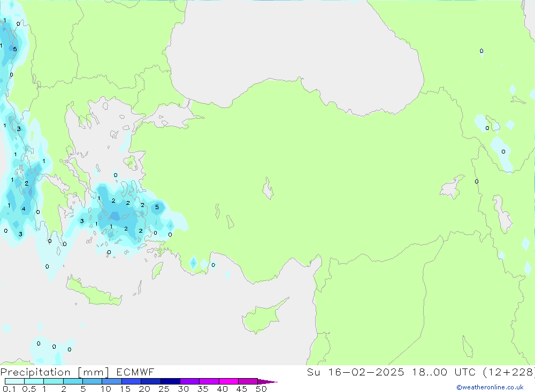Click the '15' legend scale label
Image resolution: width=535 pixels, height=392 pixels.
[x=125, y=389]
